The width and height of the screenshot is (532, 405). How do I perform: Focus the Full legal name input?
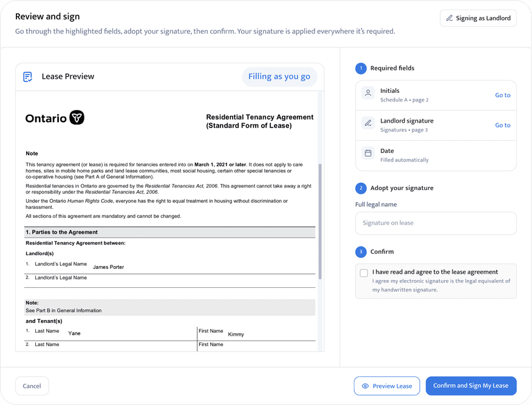[x=435, y=223]
